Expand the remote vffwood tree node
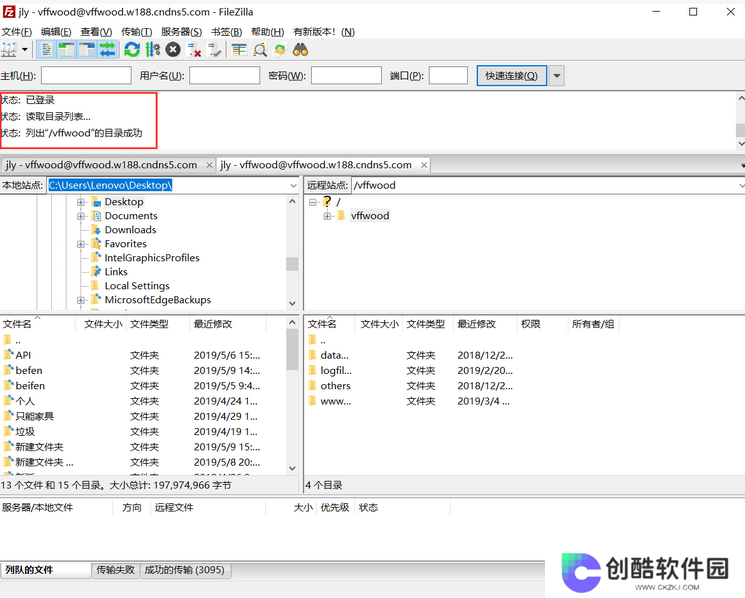 click(327, 216)
